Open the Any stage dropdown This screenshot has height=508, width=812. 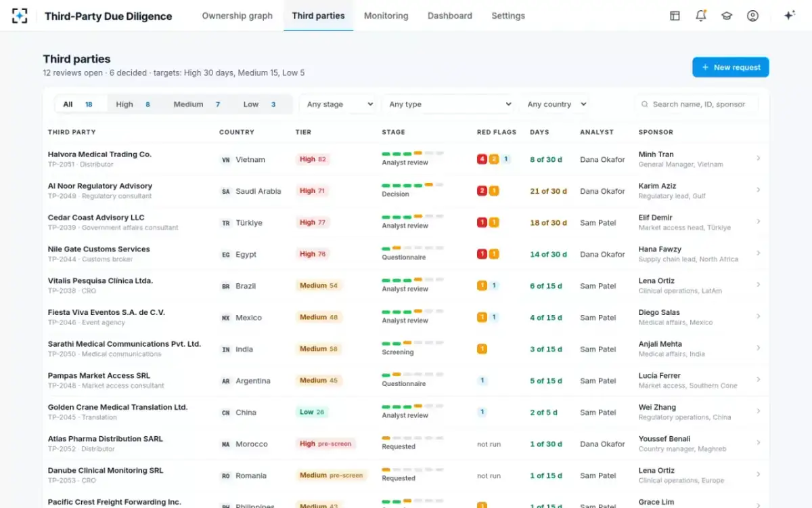click(x=338, y=104)
